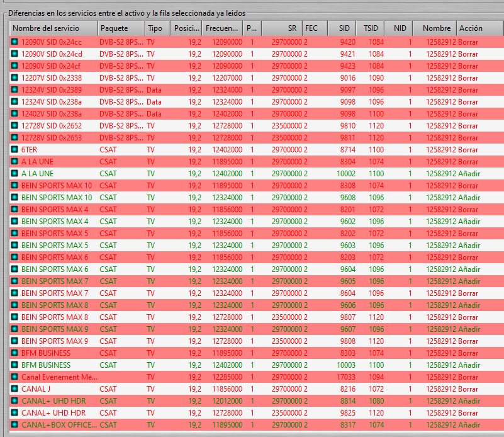Click Borrar in SID 17033 row
Screen dimensions: 504x437
point(468,377)
